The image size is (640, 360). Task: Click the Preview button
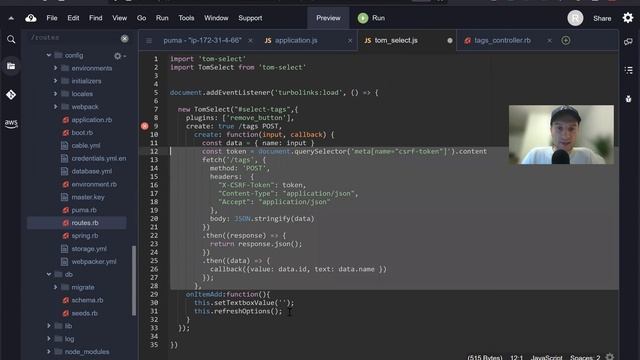[328, 18]
